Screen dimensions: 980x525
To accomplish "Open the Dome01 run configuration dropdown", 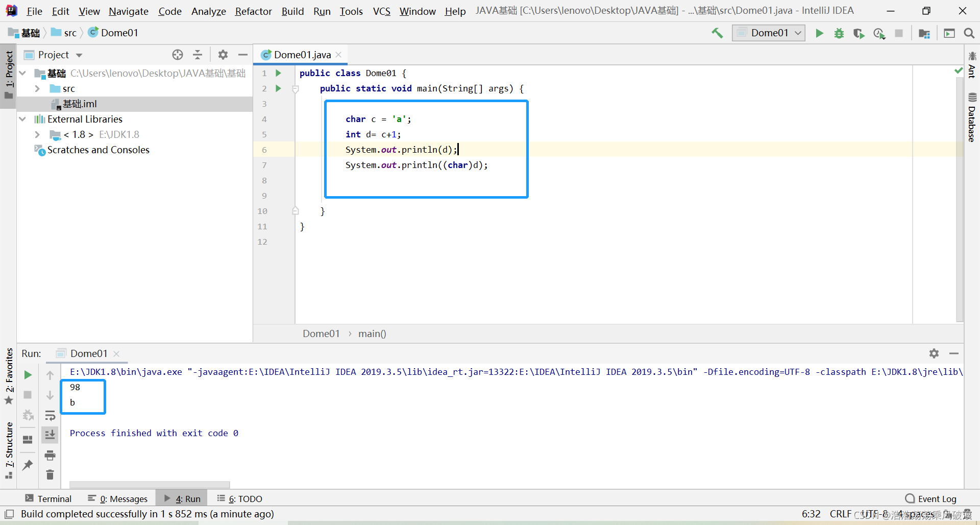I will pyautogui.click(x=769, y=33).
